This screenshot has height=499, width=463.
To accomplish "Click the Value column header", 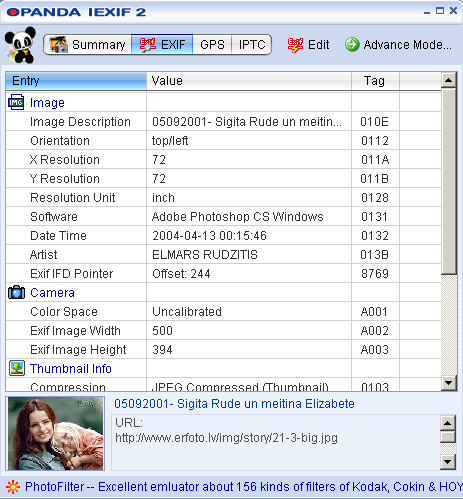I will pyautogui.click(x=249, y=81).
